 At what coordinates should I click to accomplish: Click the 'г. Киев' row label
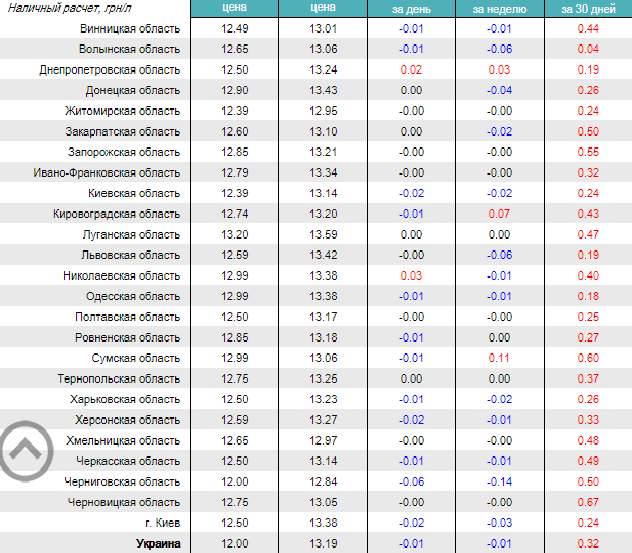(161, 523)
